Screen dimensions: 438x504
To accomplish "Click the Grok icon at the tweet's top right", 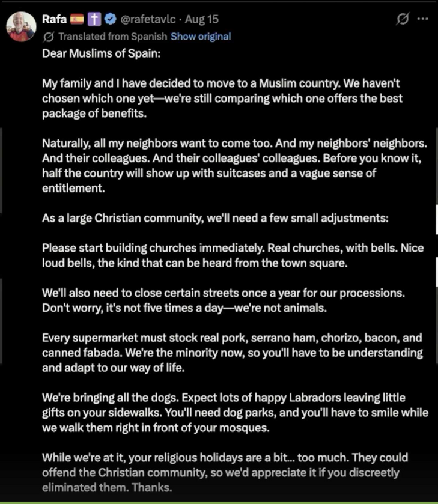I will 403,19.
